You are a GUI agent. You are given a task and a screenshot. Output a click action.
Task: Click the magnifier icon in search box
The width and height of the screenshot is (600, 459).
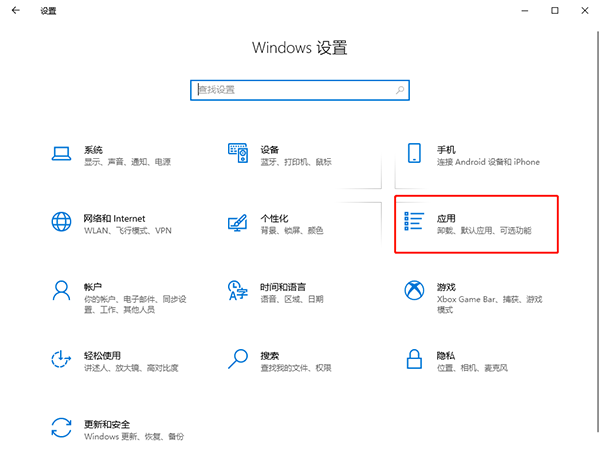[400, 90]
